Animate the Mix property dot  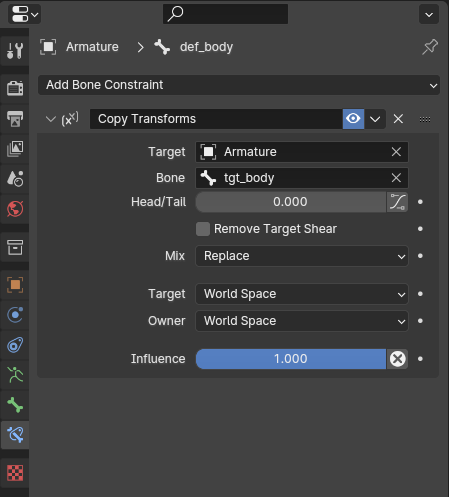click(420, 256)
